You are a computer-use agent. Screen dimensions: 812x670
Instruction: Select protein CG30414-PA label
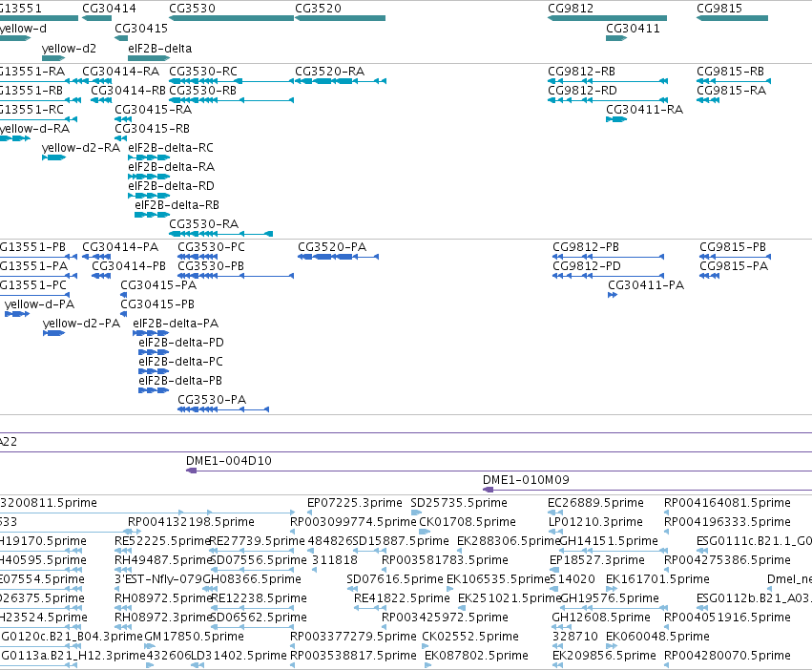(x=120, y=248)
